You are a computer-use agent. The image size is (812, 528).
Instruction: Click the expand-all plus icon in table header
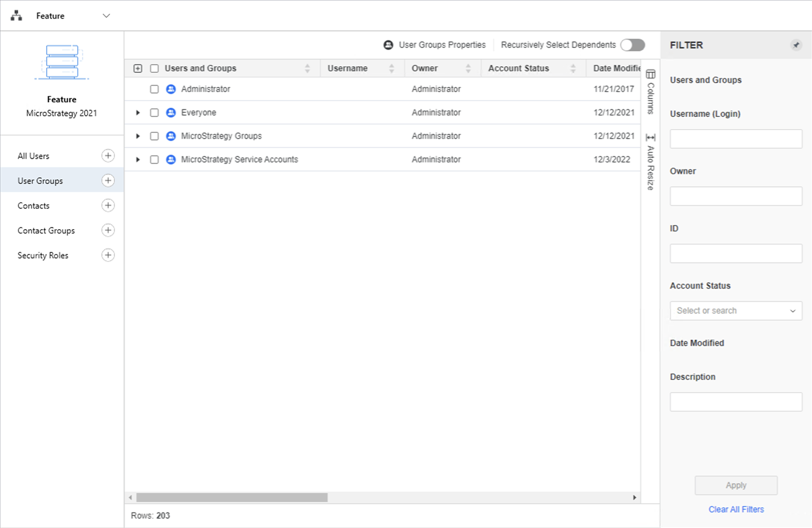pyautogui.click(x=138, y=69)
